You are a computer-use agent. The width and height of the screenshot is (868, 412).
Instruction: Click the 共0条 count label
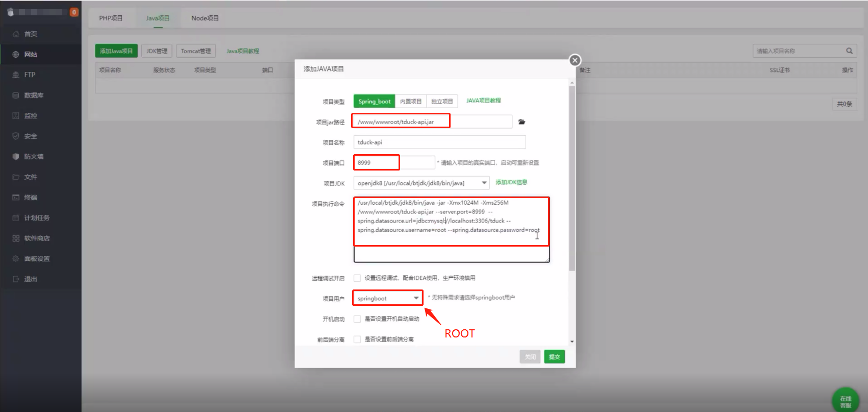click(x=845, y=104)
